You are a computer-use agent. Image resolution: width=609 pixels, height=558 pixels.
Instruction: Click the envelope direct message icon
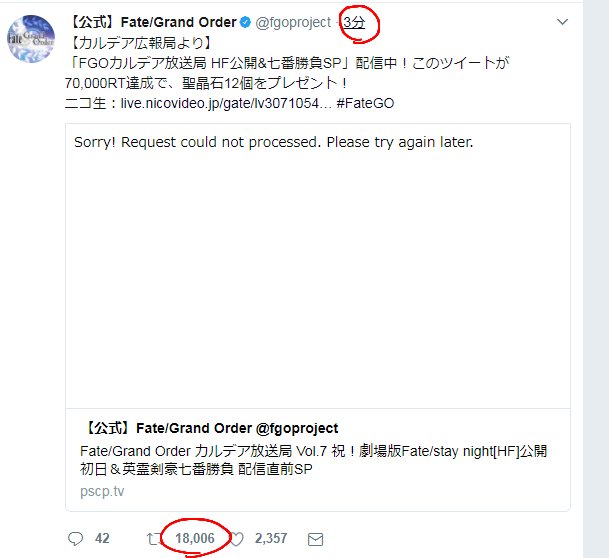tap(315, 539)
